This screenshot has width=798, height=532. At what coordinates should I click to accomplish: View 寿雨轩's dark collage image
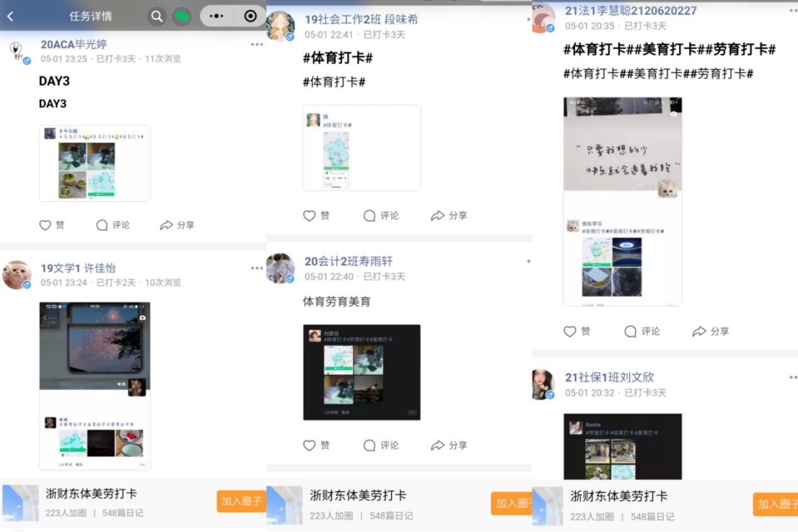361,372
